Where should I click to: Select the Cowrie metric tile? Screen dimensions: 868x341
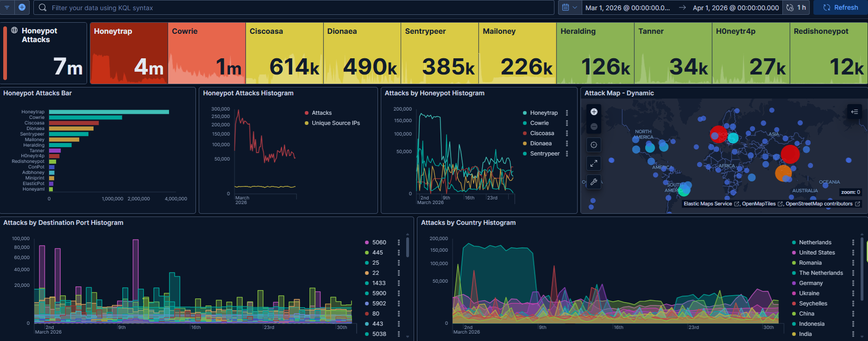[x=207, y=53]
